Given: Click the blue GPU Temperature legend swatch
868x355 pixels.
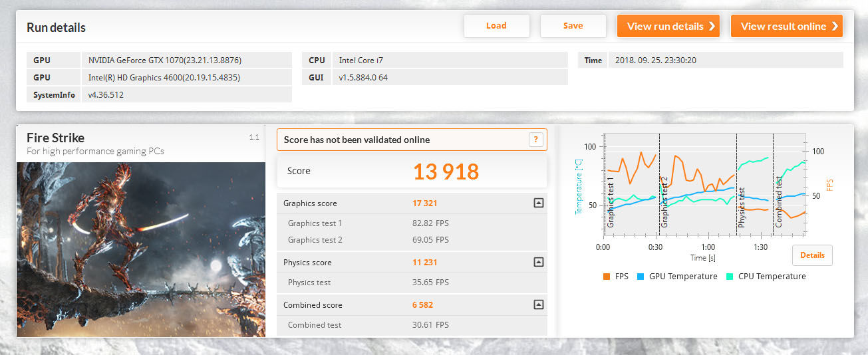Looking at the screenshot, I should (x=641, y=277).
